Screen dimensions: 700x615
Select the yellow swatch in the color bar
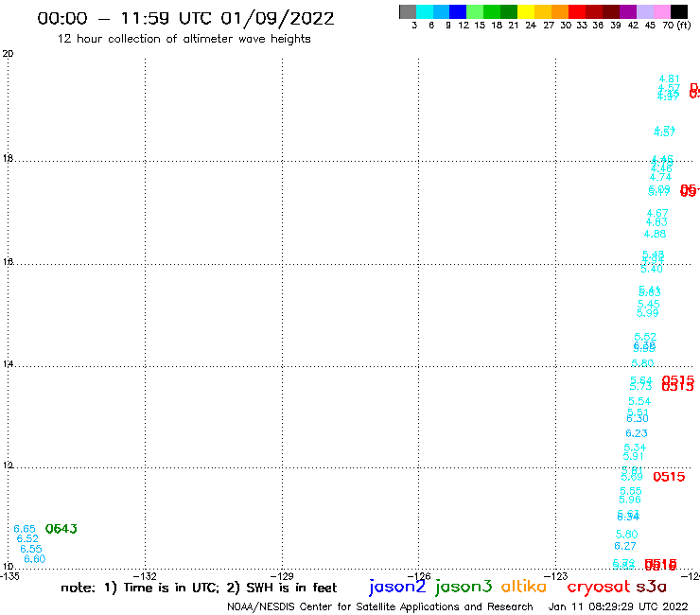[526, 11]
